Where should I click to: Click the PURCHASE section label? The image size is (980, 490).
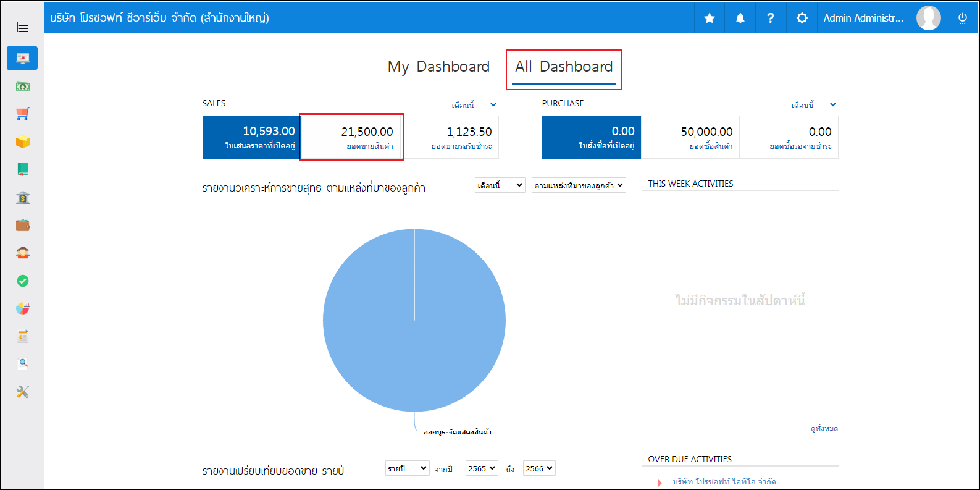[x=563, y=103]
